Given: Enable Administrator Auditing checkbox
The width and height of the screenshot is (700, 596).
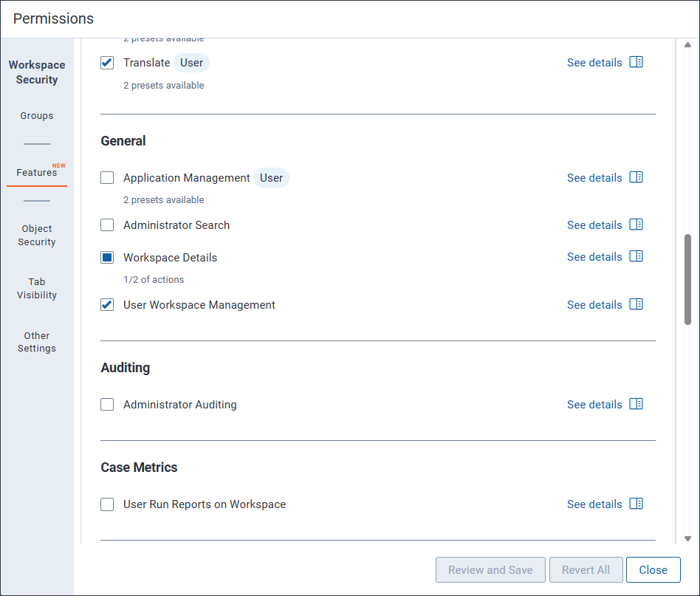Looking at the screenshot, I should (x=107, y=405).
